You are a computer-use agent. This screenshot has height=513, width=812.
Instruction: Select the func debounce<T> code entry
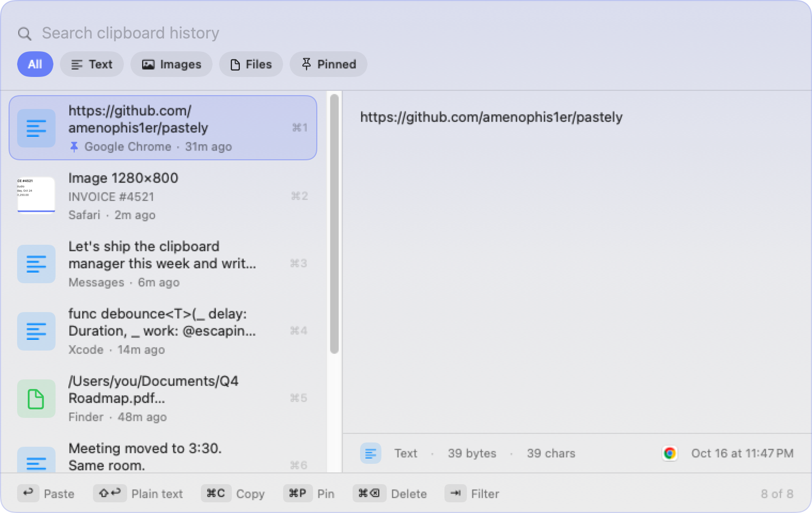163,331
